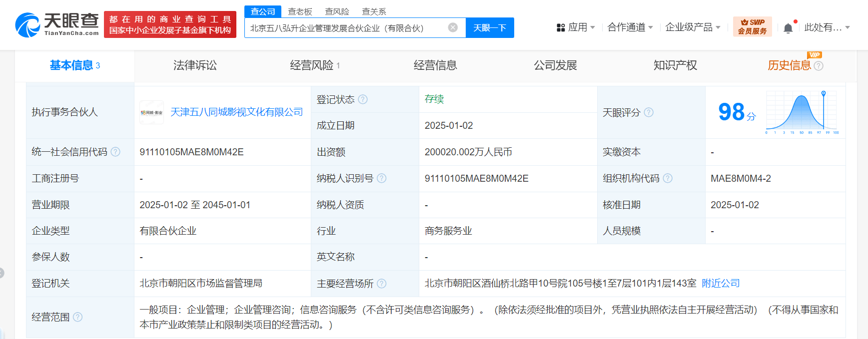Switch to the 查风险 search tab

tap(337, 11)
